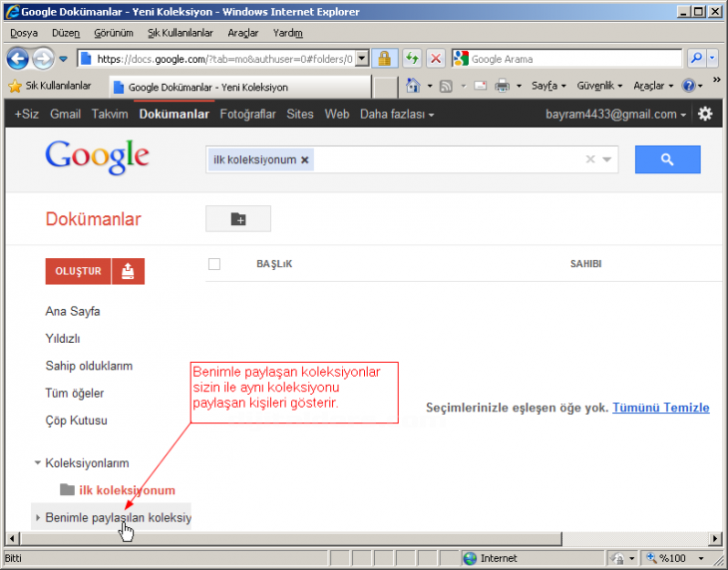Open Sahip olduklarım in sidebar
The width and height of the screenshot is (728, 570).
(89, 366)
